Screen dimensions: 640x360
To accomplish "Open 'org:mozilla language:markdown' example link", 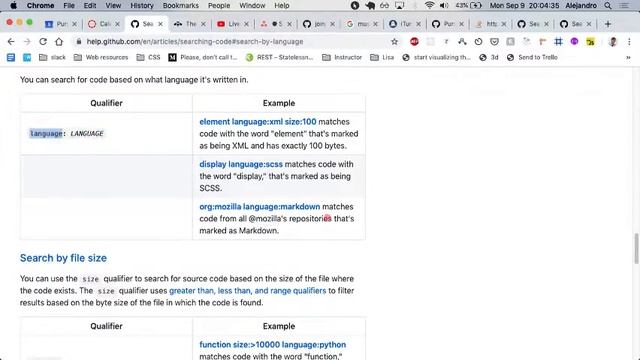I will [x=260, y=207].
